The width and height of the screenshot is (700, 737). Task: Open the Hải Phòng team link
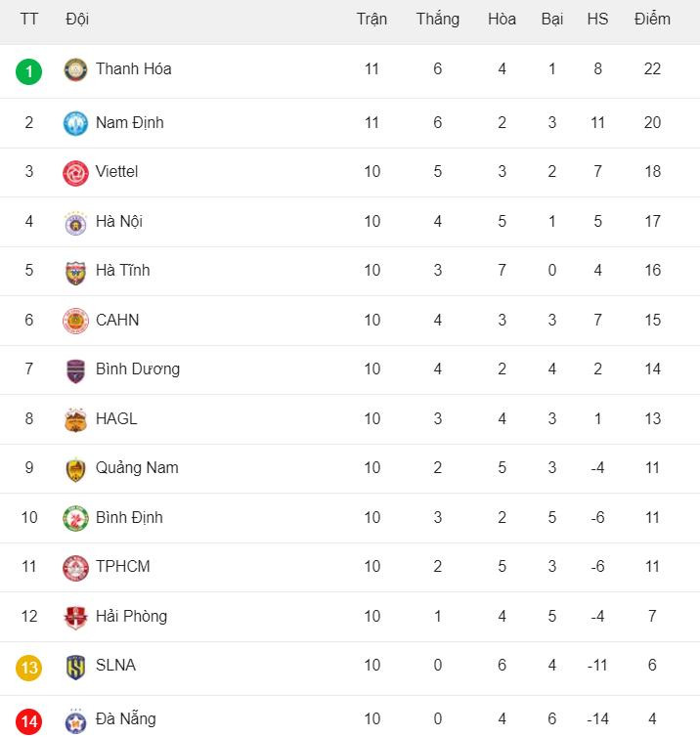pos(131,616)
